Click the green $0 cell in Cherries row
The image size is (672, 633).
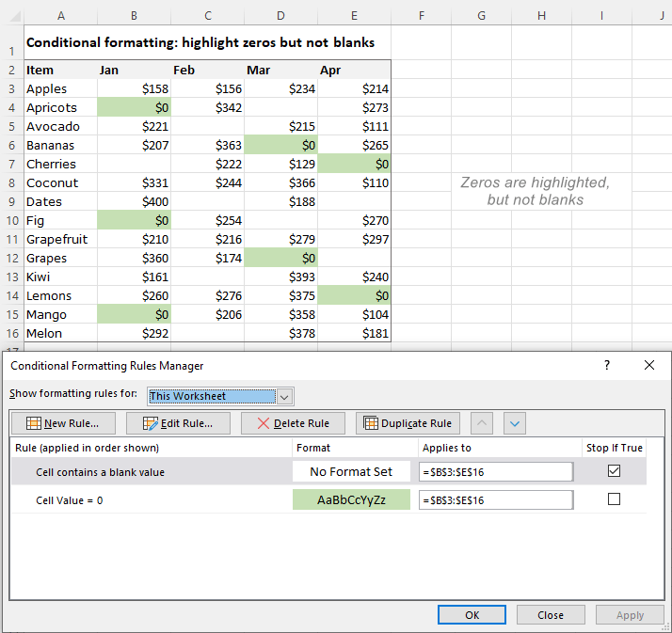354,164
